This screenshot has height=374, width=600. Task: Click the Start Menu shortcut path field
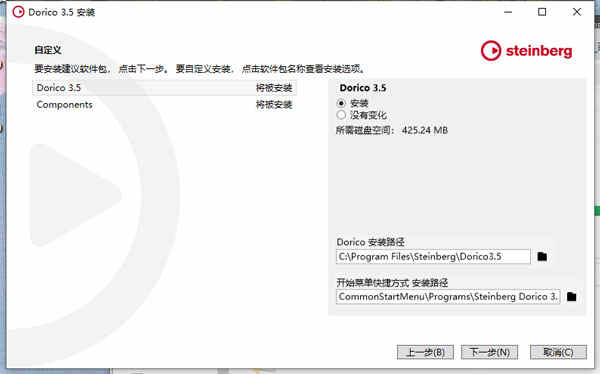point(448,297)
